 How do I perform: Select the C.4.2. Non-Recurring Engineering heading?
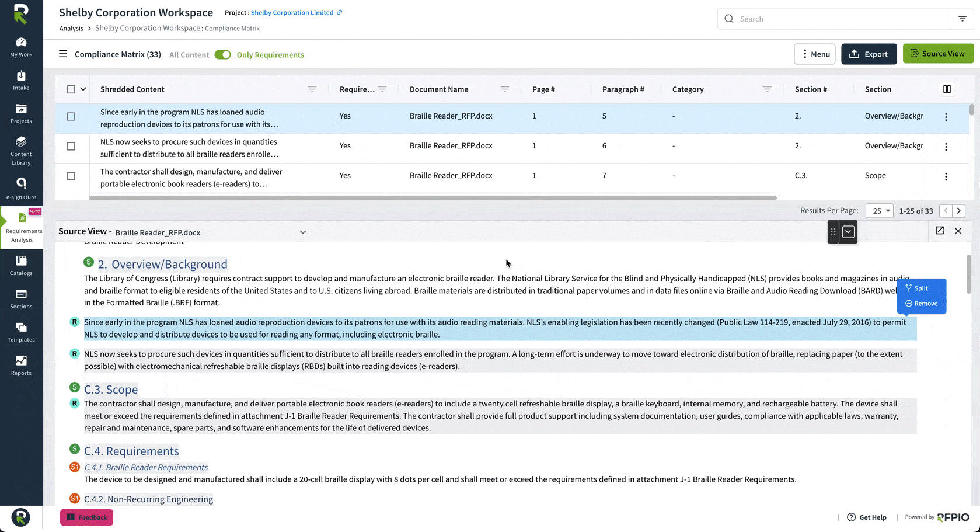point(148,499)
